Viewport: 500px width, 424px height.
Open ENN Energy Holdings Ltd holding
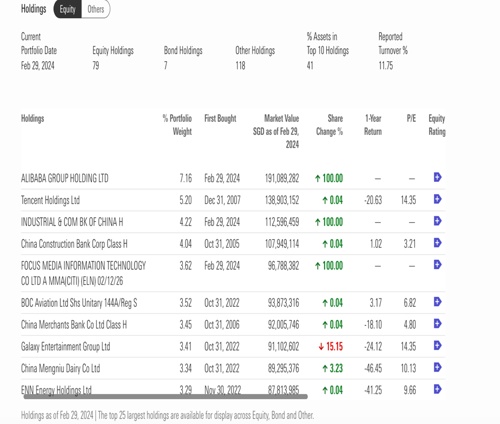pos(56,390)
